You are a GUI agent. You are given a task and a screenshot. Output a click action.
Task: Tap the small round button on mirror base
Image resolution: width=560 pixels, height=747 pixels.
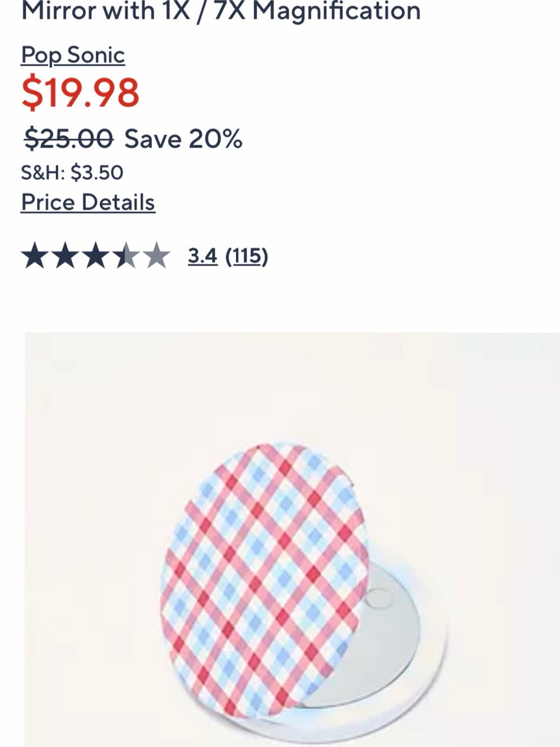(379, 597)
